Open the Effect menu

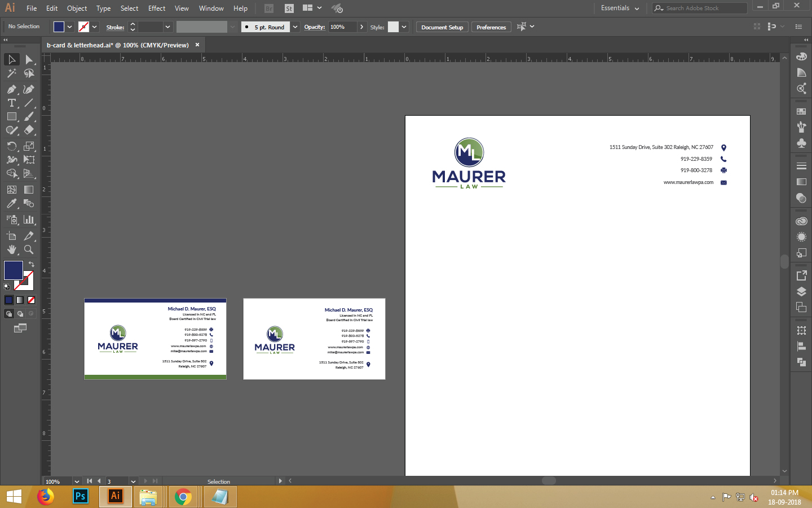pyautogui.click(x=157, y=8)
